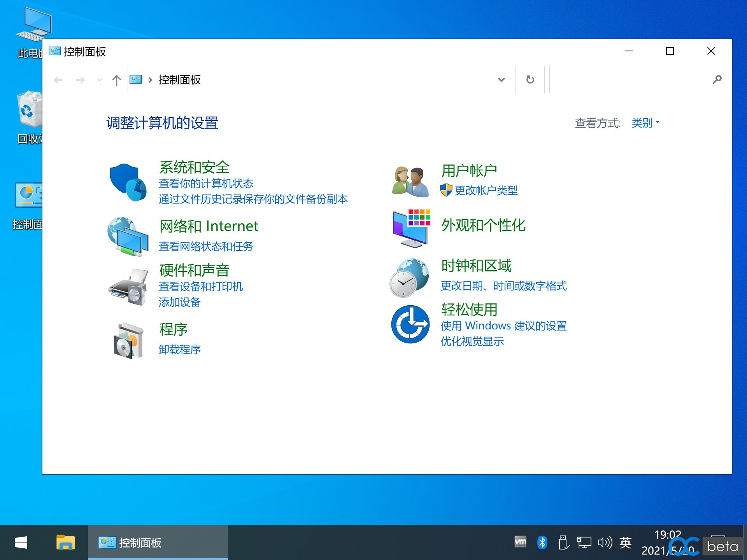Open the recent locations dropdown arrow
Screen dimensions: 747x560
click(100, 80)
